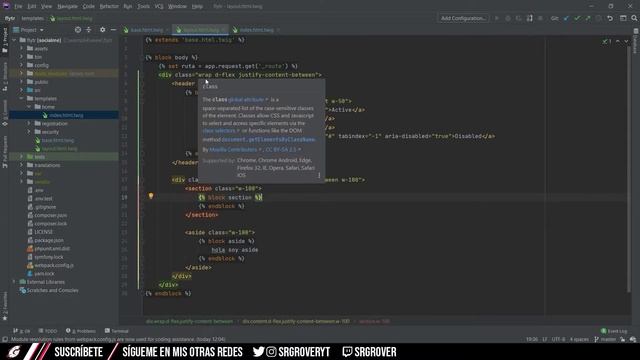640x360 pixels.
Task: Open the Navigate menu
Action: point(67,7)
